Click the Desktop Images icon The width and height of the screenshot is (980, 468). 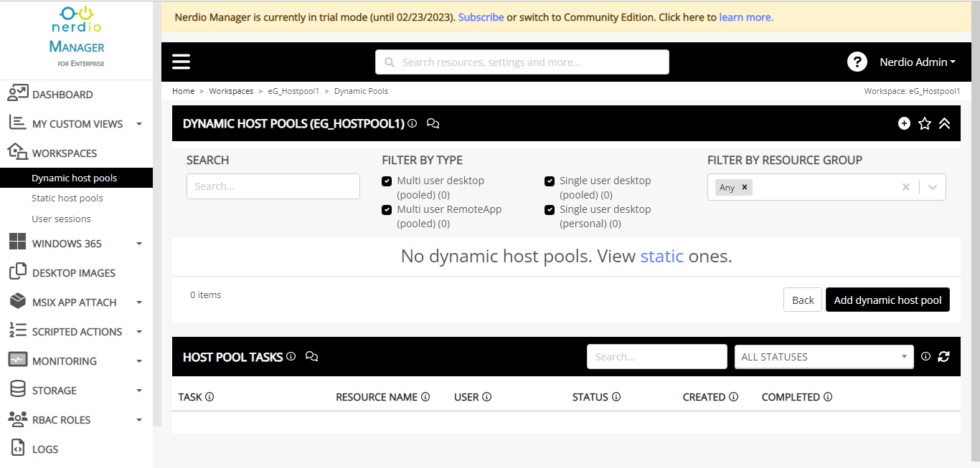tap(18, 272)
